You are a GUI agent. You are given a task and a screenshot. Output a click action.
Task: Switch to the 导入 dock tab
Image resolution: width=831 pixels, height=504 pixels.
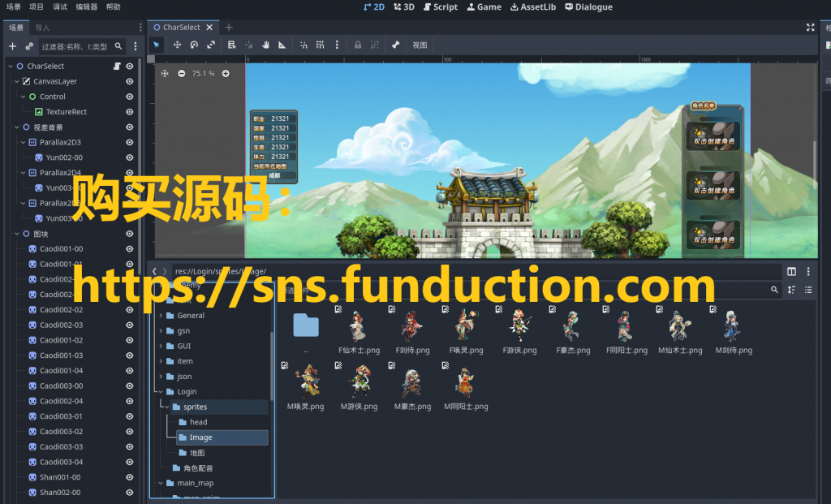(42, 27)
